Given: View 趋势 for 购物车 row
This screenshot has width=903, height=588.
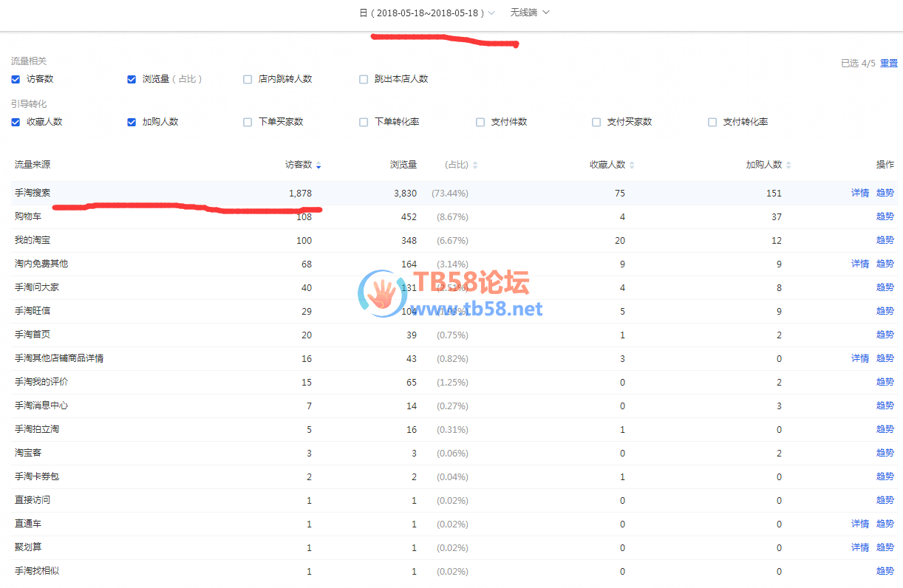Looking at the screenshot, I should [885, 216].
